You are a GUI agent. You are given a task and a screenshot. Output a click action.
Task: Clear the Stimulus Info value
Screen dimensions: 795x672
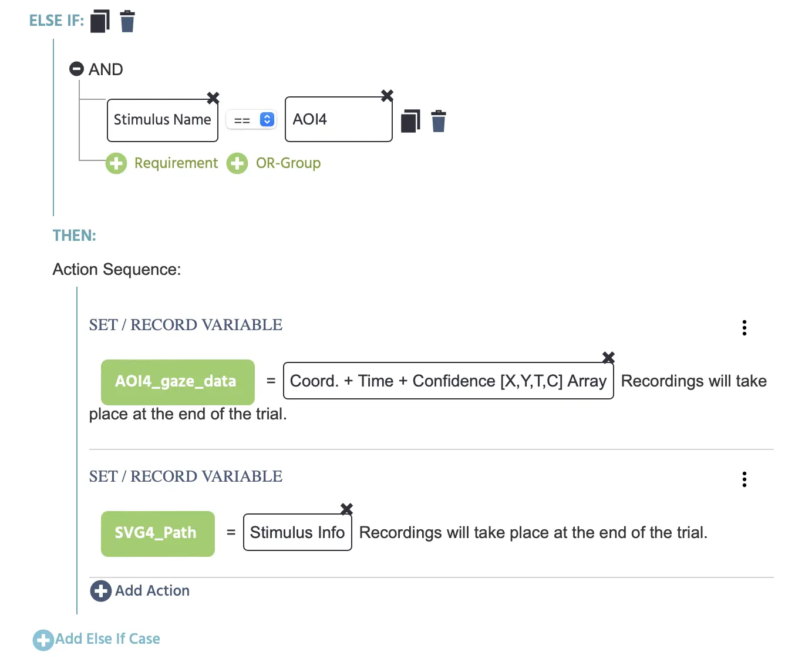(x=347, y=509)
